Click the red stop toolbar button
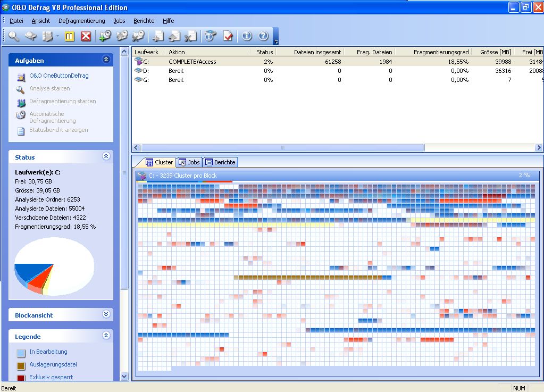544x392 pixels. (x=86, y=36)
